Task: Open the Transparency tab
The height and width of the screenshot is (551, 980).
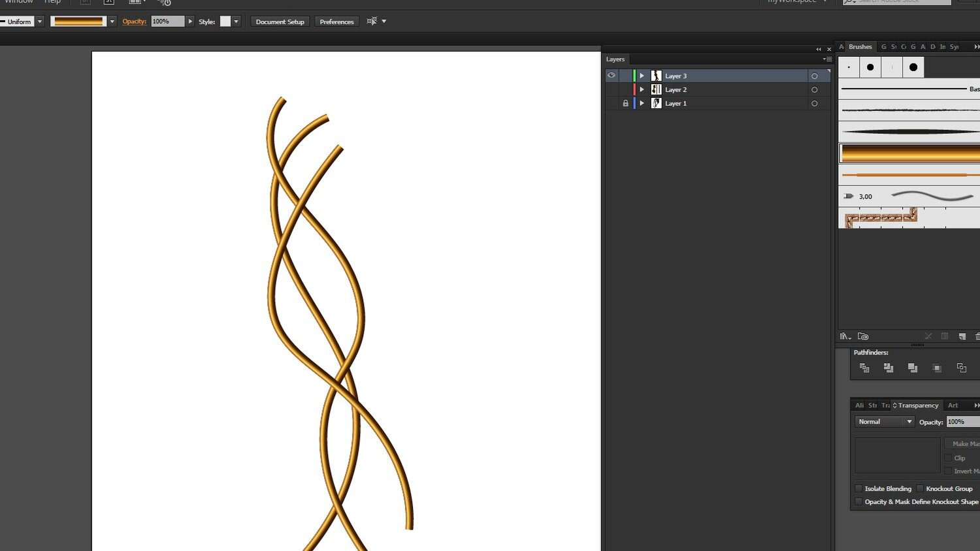Action: (917, 405)
